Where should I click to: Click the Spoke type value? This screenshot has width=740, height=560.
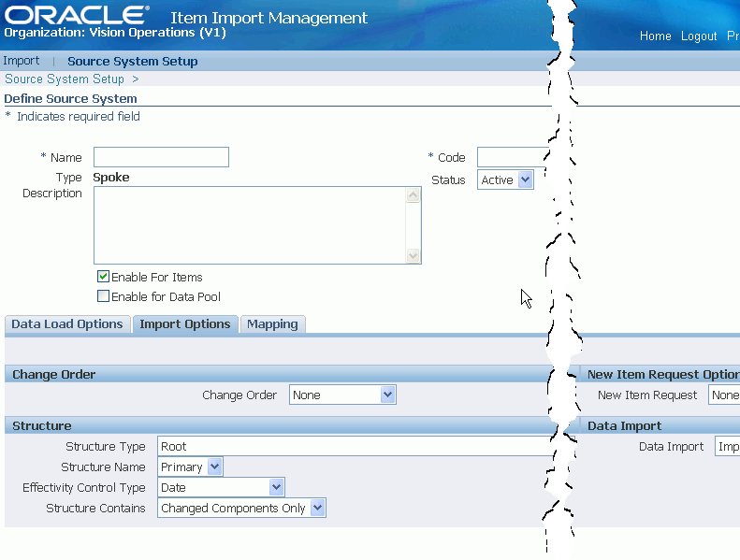click(x=111, y=178)
